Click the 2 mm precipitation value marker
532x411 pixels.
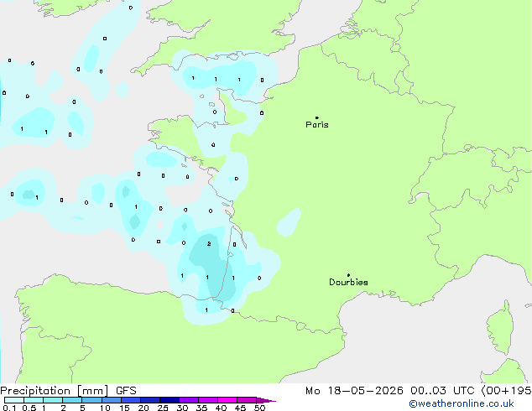(x=209, y=244)
